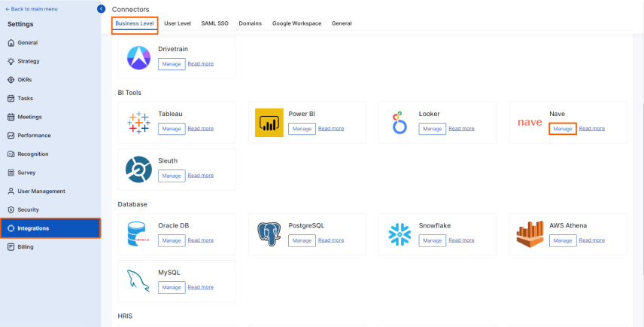Screen dimensions: 644x327
Task: Manage the AWS Athena connector
Action: coord(563,240)
